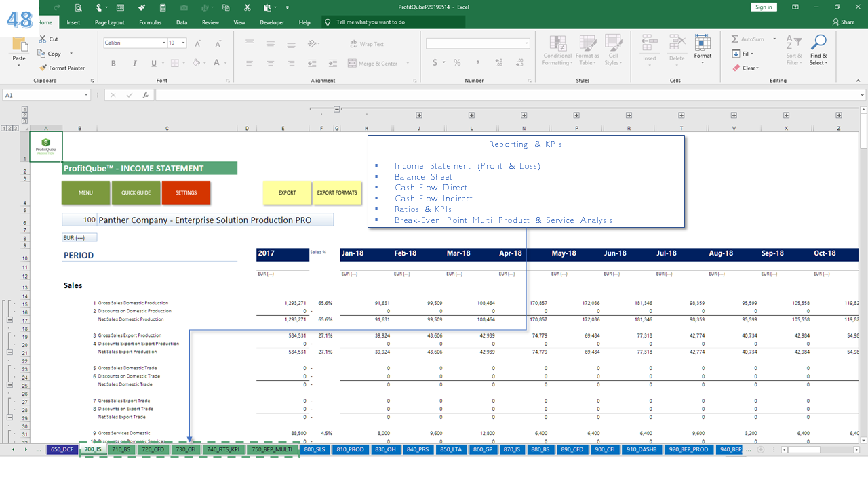Viewport: 868px width, 488px height.
Task: Click the Decrease Indent icon
Action: (x=312, y=63)
